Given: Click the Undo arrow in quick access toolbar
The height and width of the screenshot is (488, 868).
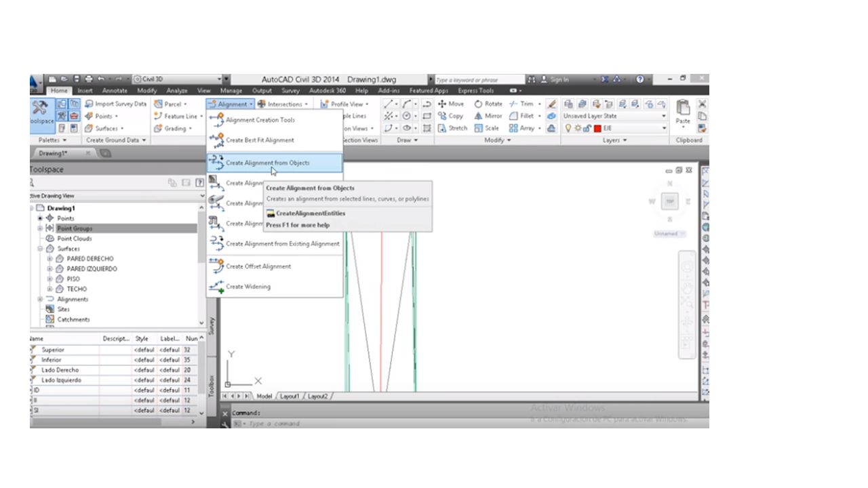Looking at the screenshot, I should pyautogui.click(x=102, y=79).
